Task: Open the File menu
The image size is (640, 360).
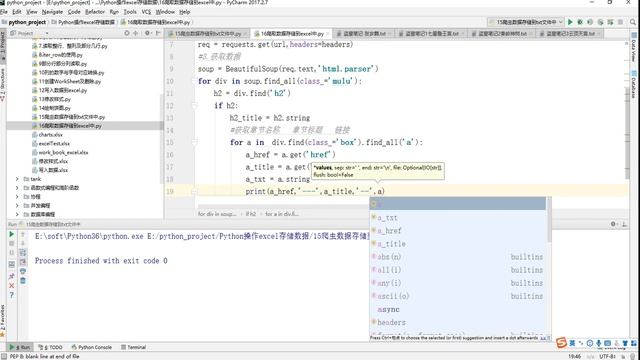Action: (4, 12)
